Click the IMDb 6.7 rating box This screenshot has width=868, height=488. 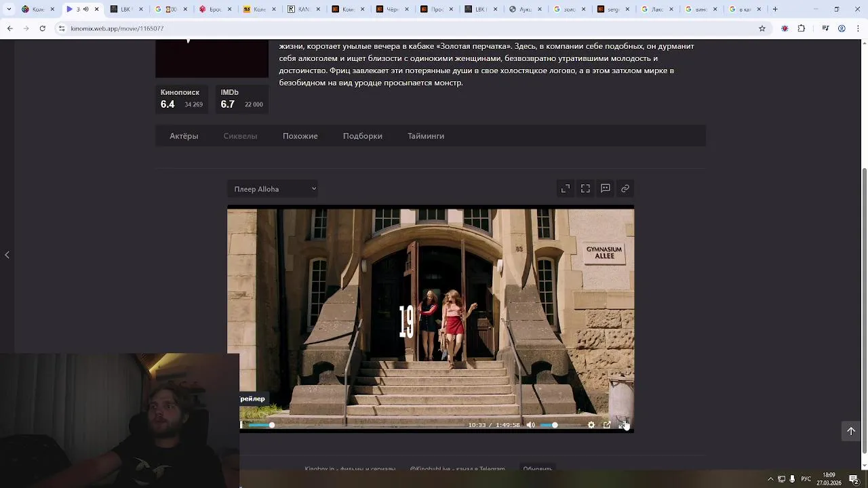[242, 99]
